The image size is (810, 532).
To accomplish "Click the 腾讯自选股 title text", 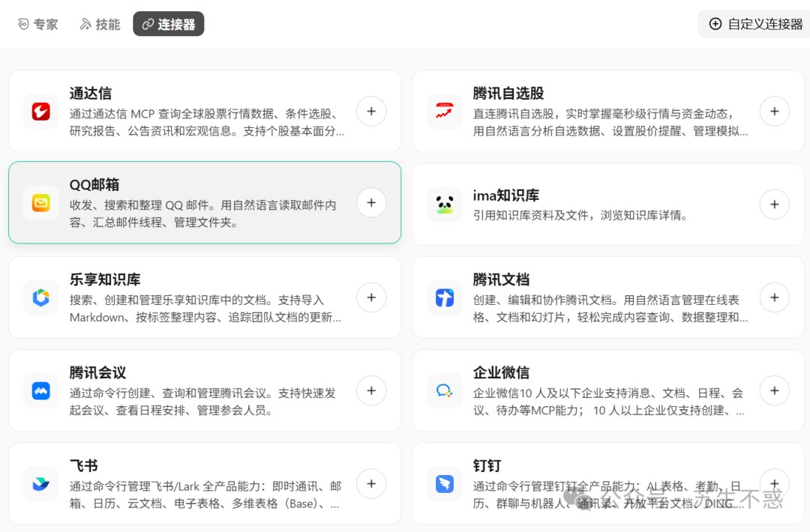I will pyautogui.click(x=508, y=94).
